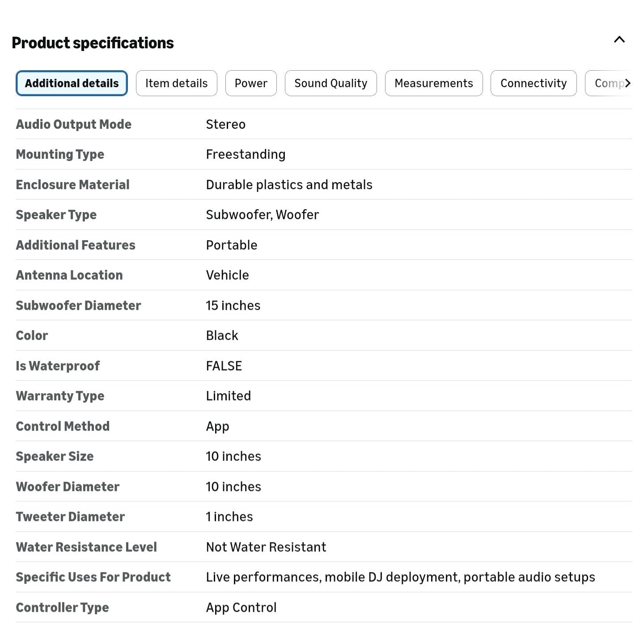Click the Is Waterproof label
This screenshot has height=644, width=644.
click(58, 366)
